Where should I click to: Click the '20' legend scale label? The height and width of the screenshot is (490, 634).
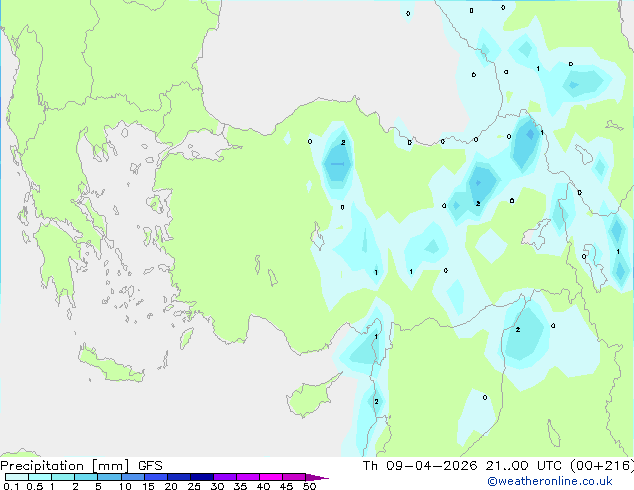pyautogui.click(x=171, y=486)
